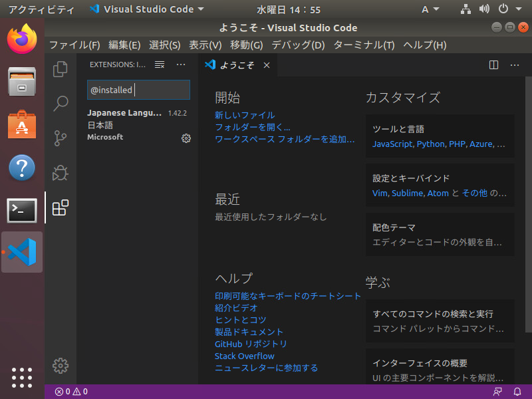Open the GitHub リポジトリ link
The image size is (532, 399).
[x=251, y=344]
